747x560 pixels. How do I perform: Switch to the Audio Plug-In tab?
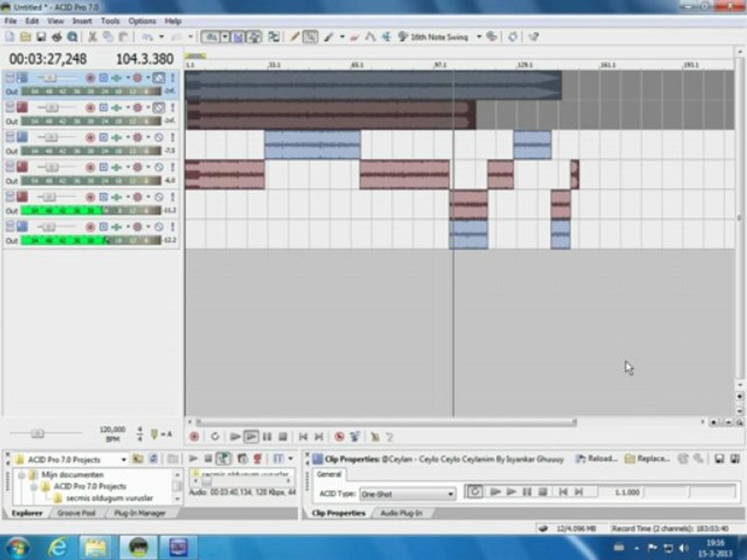coord(402,513)
